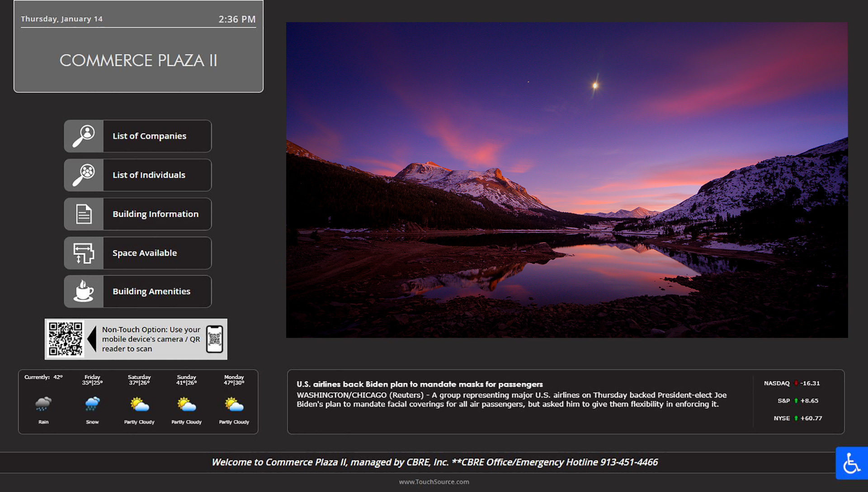
Task: Click the Building Information document icon
Action: pos(84,214)
